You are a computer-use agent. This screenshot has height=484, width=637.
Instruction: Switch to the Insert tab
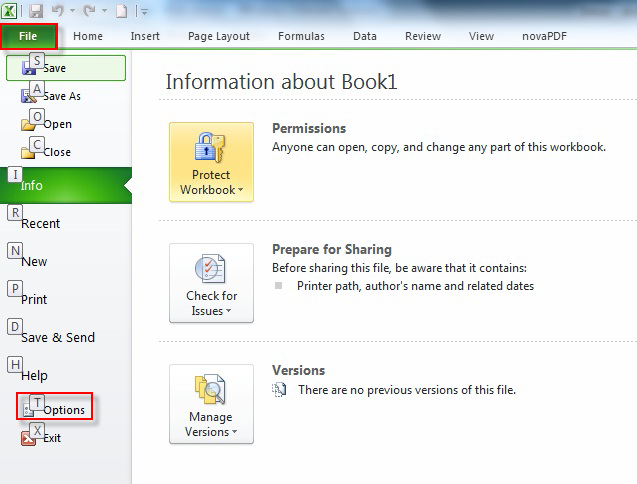145,36
